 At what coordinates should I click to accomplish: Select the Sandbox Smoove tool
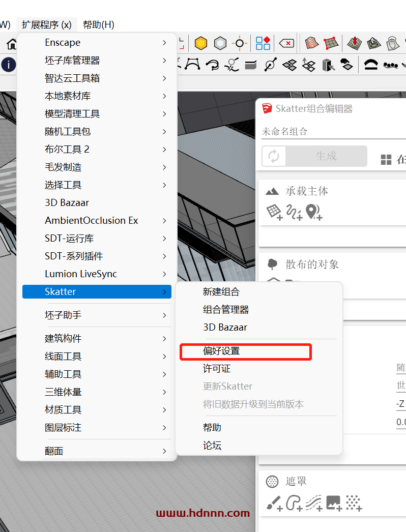[355, 43]
